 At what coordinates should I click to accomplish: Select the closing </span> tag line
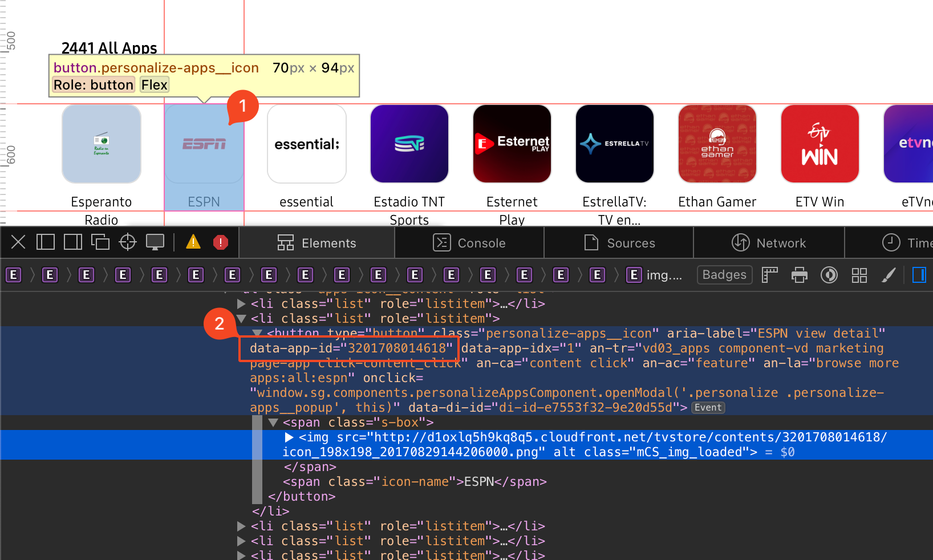(310, 467)
